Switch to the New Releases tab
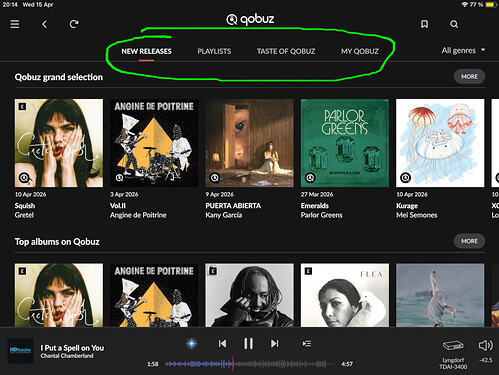The width and height of the screenshot is (499, 375). (146, 51)
